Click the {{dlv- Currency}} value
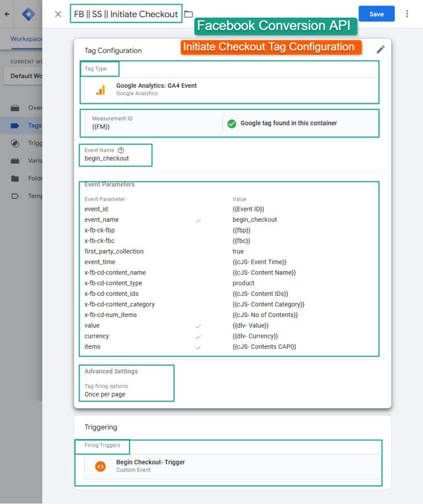423x504 pixels. tap(255, 336)
